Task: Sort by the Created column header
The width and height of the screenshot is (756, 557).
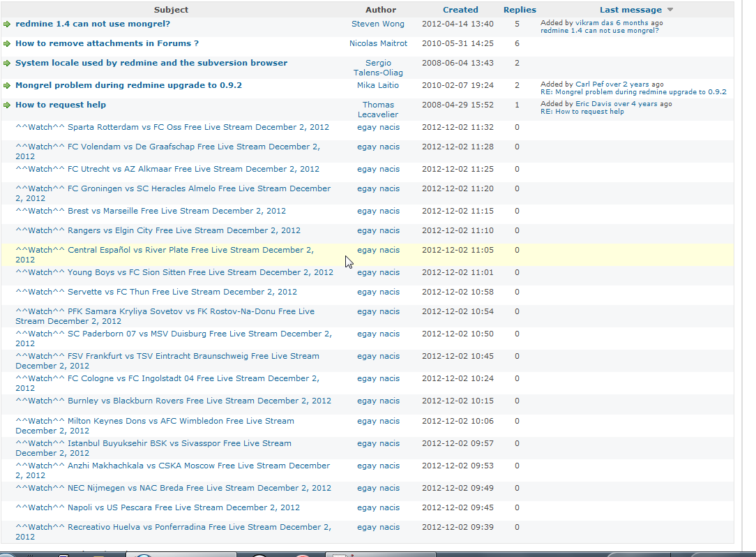Action: (x=460, y=10)
